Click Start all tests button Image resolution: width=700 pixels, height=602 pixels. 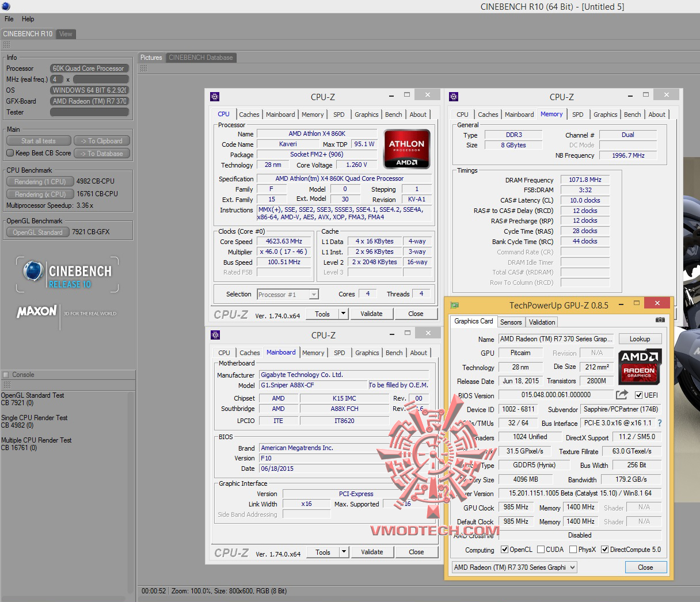(39, 141)
